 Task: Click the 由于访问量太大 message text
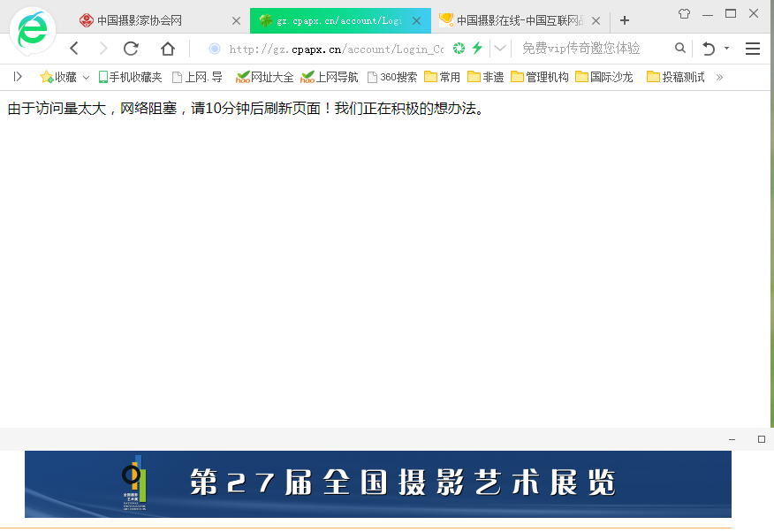246,109
